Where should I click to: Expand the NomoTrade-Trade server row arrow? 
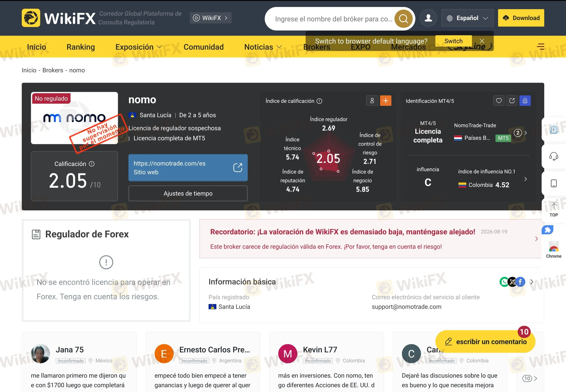coord(526,133)
